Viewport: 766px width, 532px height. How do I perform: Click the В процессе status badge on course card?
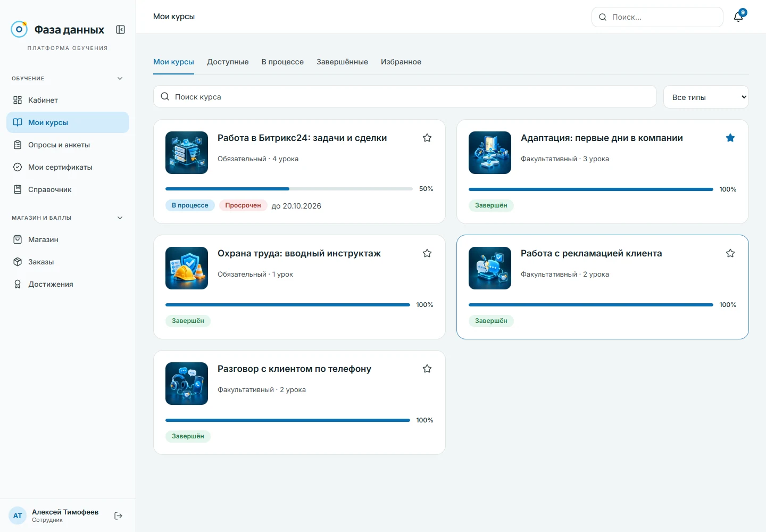click(190, 205)
